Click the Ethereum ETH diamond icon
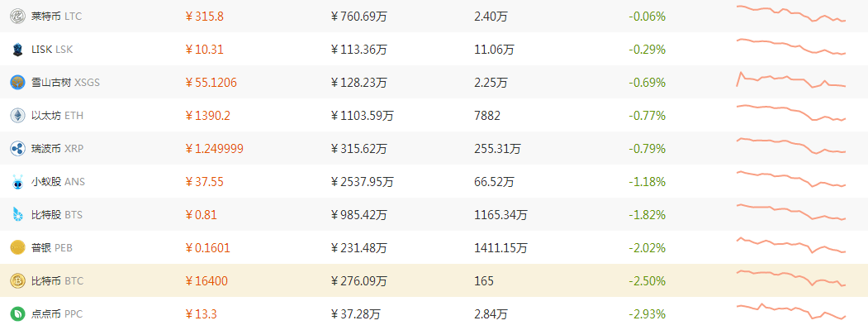 [17, 115]
